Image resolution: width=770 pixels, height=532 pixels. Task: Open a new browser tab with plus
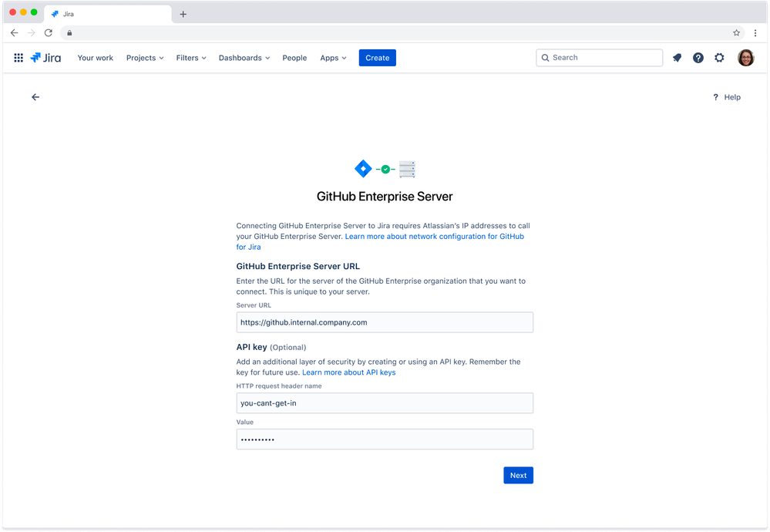(183, 14)
